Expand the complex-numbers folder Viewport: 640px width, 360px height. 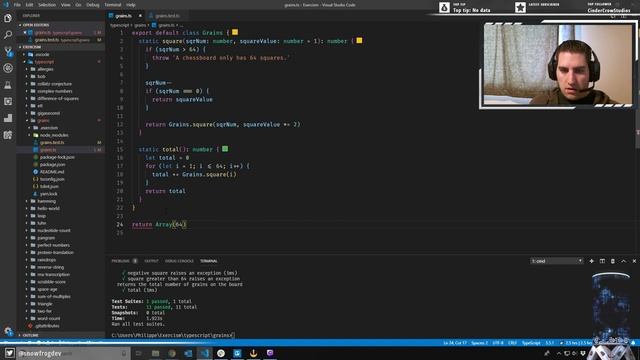pyautogui.click(x=55, y=91)
